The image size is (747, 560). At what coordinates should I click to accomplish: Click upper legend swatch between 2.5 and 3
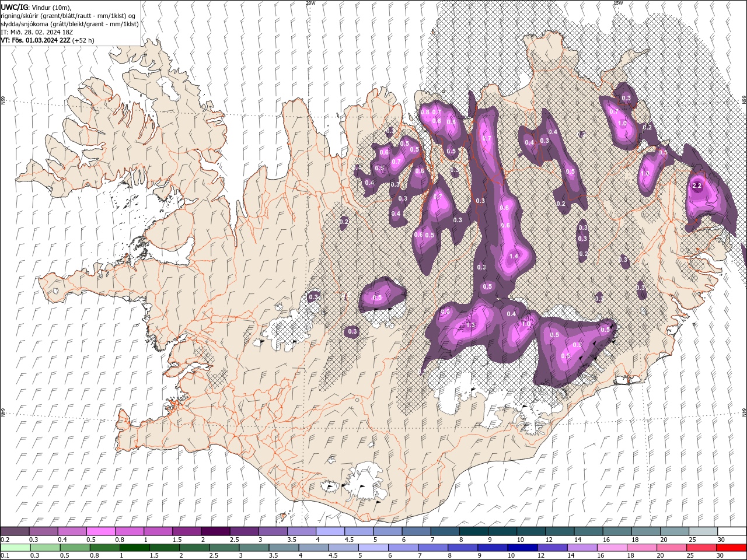[244, 531]
